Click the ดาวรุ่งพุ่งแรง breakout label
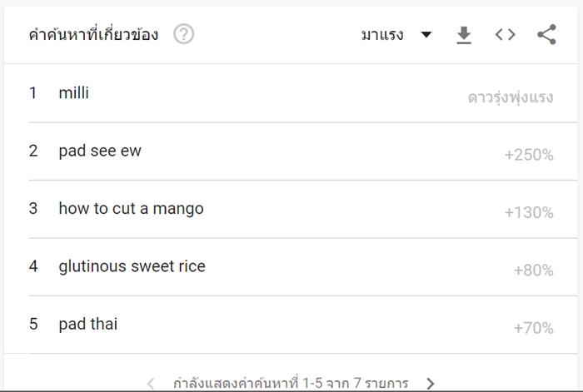 click(511, 97)
